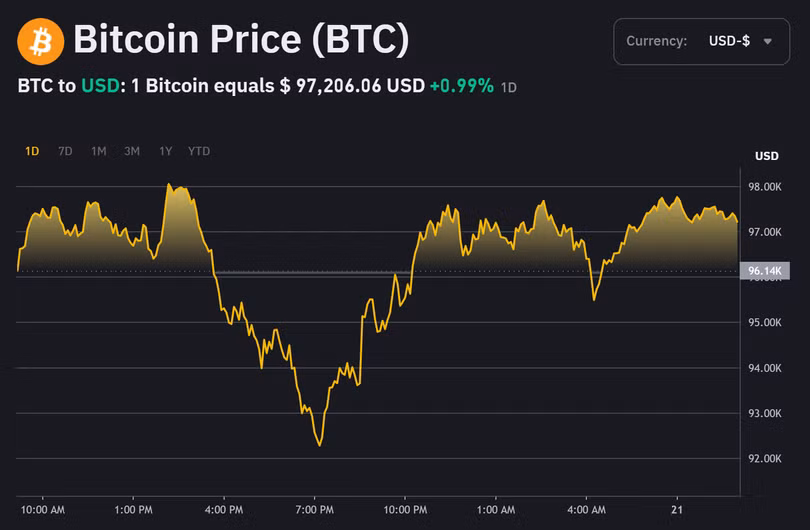Viewport: 810px width, 530px height.
Task: Click the Bitcoin Price (BTC) heading
Action: click(x=241, y=39)
